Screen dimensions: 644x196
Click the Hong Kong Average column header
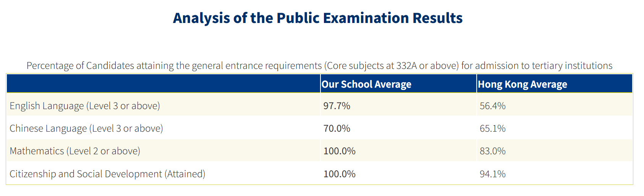522,84
